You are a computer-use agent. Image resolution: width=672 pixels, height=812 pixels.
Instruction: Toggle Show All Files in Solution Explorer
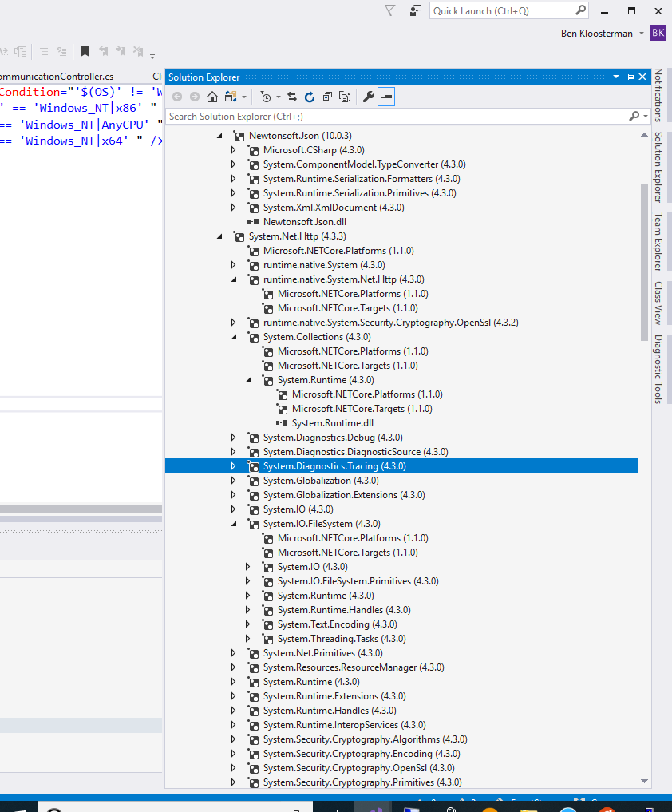point(345,97)
